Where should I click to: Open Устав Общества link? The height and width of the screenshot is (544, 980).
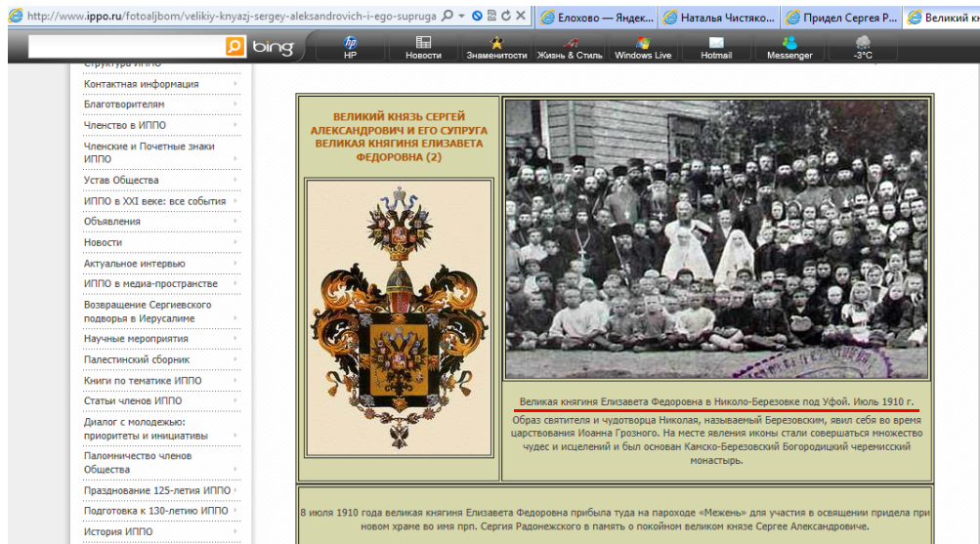pos(121,180)
